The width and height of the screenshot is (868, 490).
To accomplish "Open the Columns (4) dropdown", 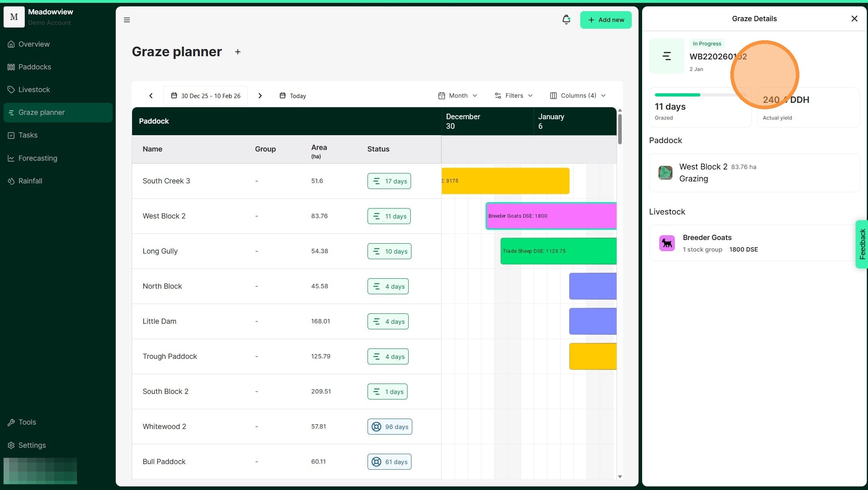I will [x=577, y=96].
